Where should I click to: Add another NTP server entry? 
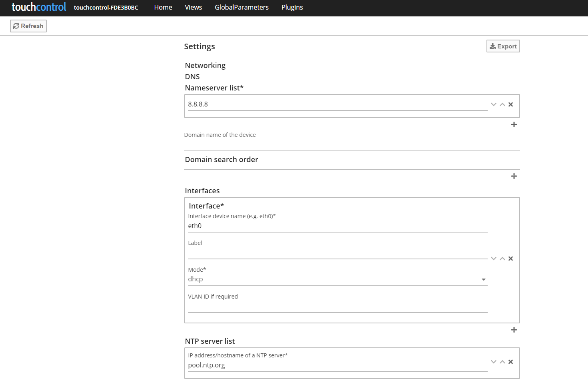click(514, 378)
